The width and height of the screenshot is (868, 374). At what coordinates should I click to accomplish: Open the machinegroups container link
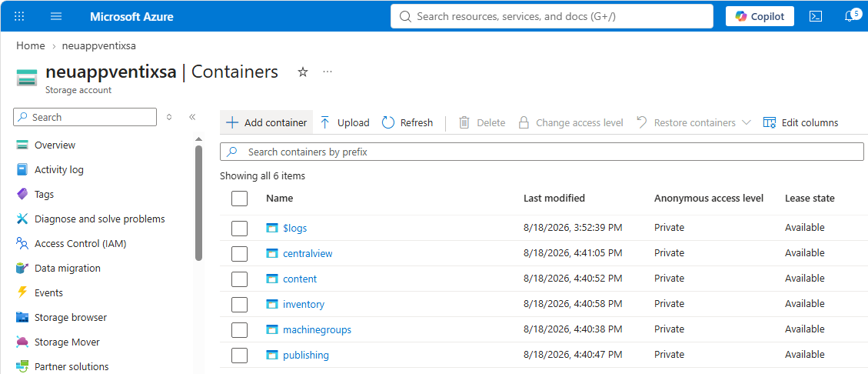(x=317, y=329)
